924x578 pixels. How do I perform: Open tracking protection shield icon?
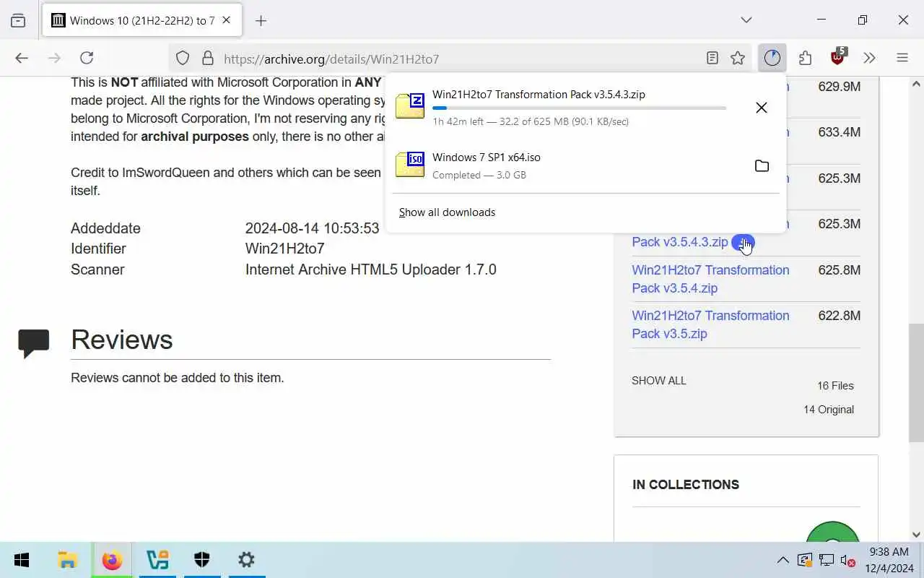(x=183, y=59)
